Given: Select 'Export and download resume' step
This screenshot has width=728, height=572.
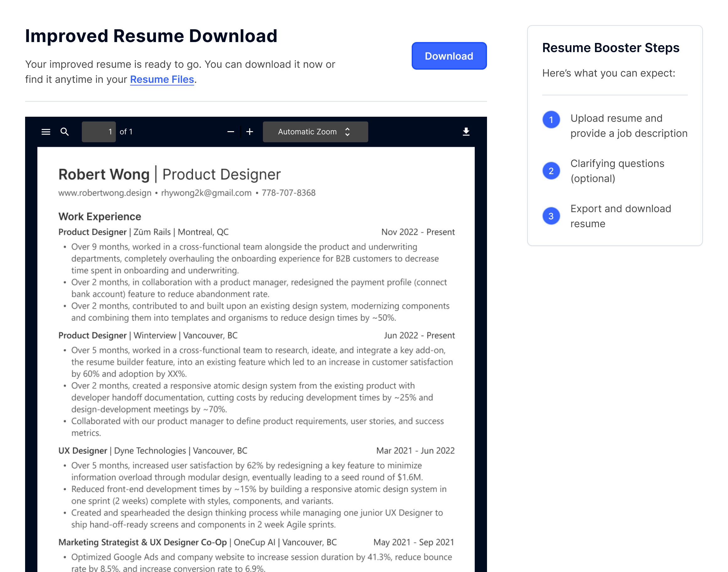Looking at the screenshot, I should [x=620, y=216].
